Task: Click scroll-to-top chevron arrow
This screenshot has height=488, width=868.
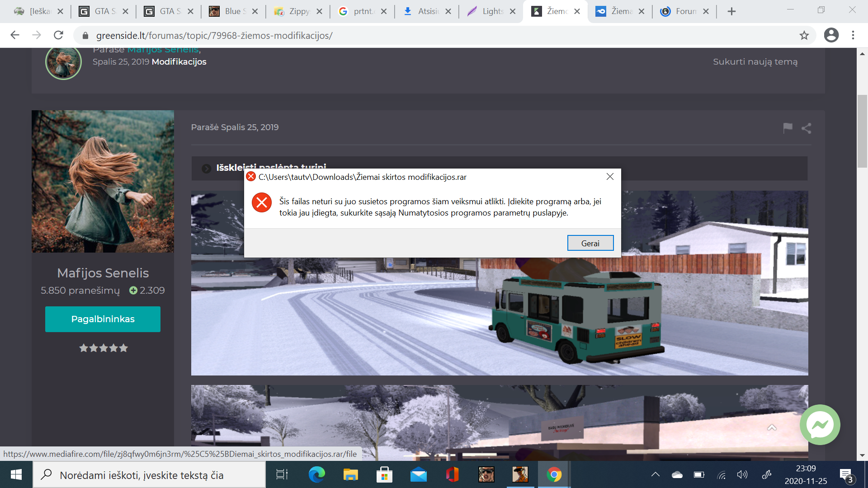Action: coord(772,427)
